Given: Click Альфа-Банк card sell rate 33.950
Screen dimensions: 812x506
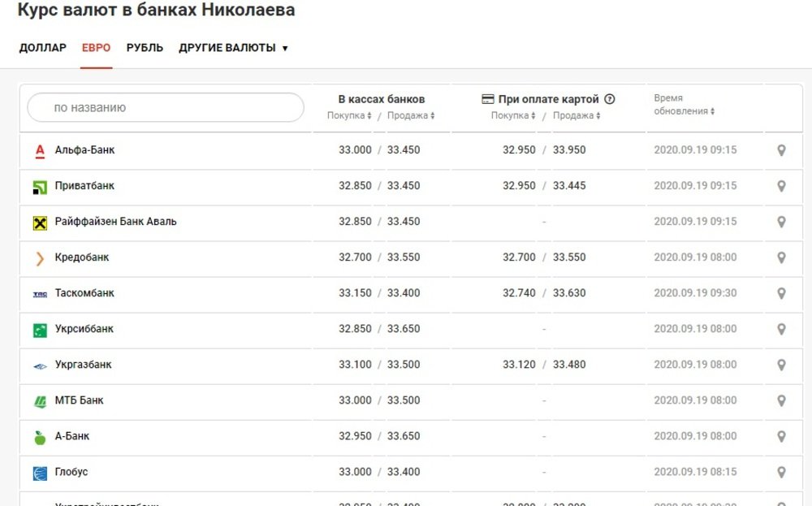Looking at the screenshot, I should click(569, 149).
